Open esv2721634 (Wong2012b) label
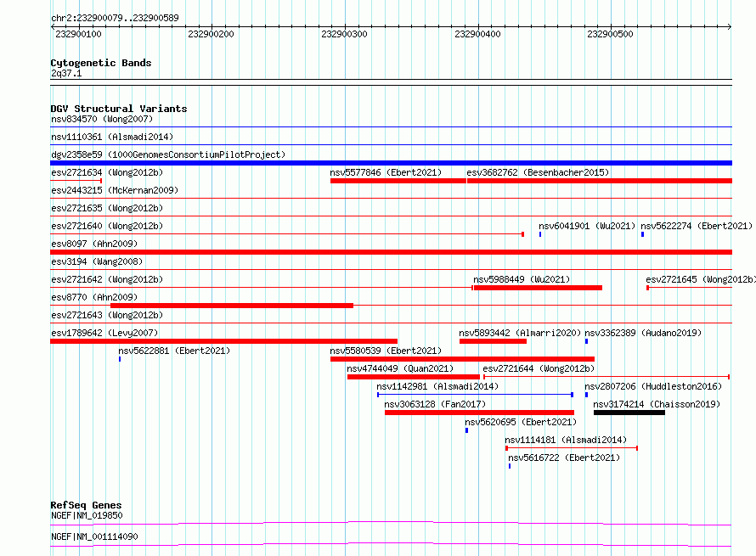 tap(107, 172)
